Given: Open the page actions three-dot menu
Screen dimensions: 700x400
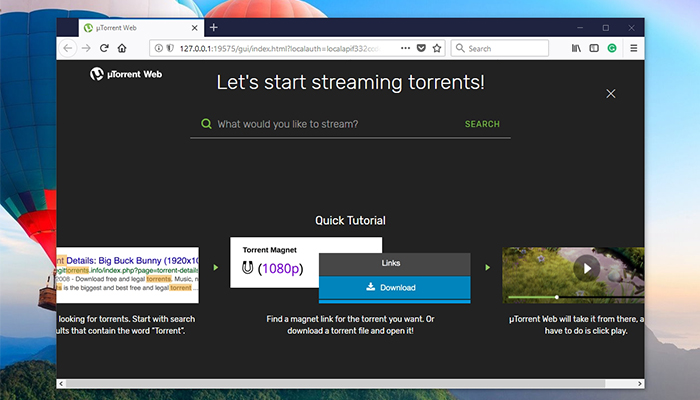Looking at the screenshot, I should 405,48.
